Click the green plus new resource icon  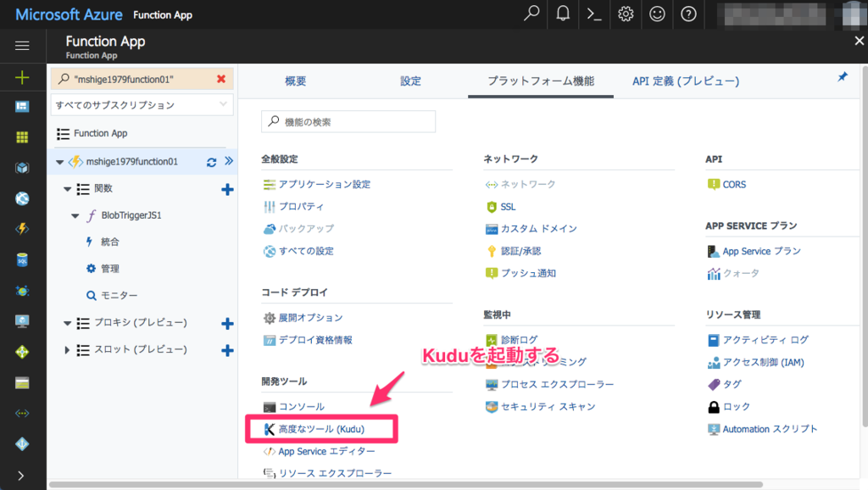(22, 77)
